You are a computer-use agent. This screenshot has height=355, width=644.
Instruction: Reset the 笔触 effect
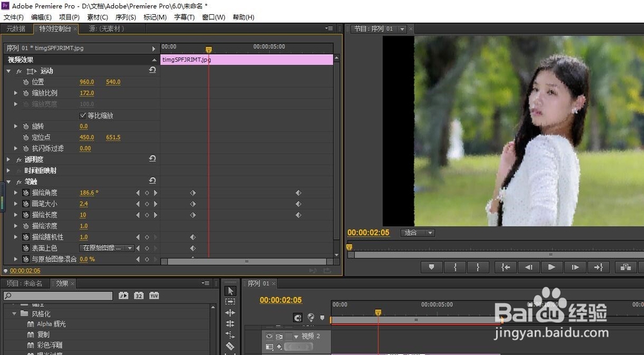[x=153, y=181]
